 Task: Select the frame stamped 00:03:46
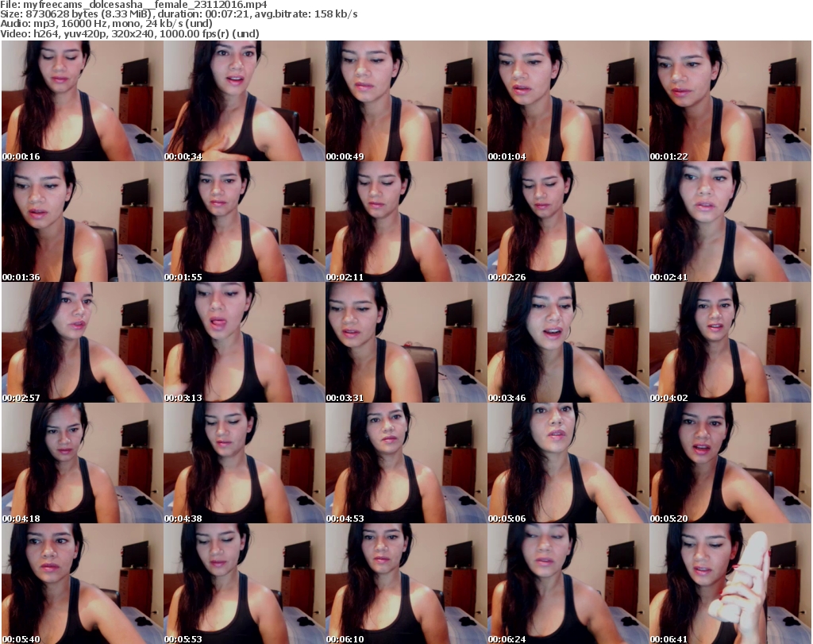[x=568, y=343]
